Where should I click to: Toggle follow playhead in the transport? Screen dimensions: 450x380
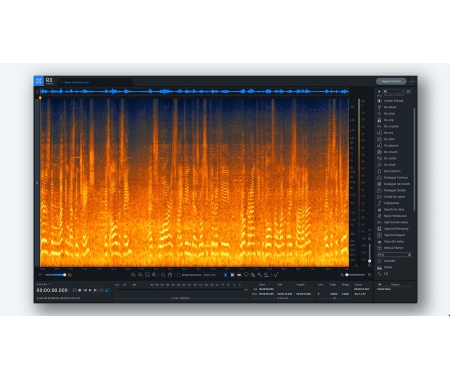click(107, 290)
